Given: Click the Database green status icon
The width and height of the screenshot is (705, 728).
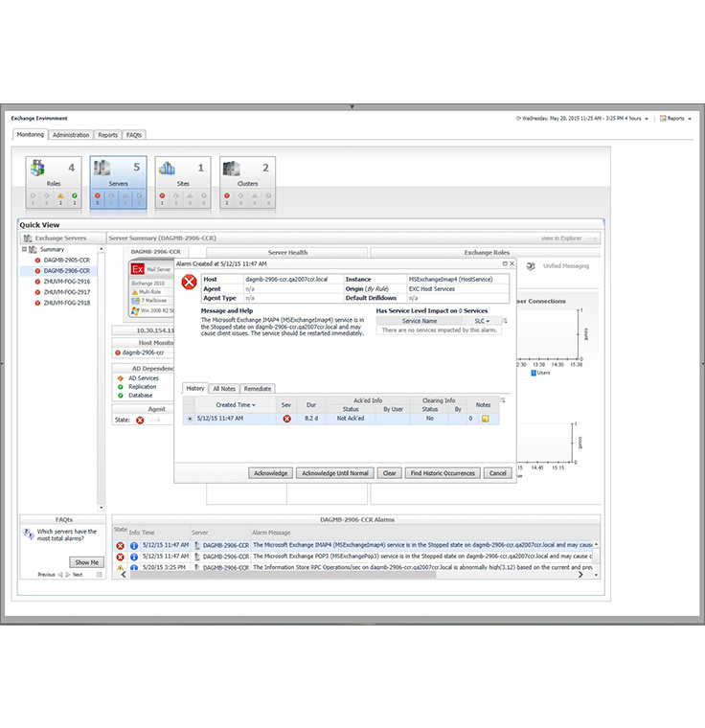Looking at the screenshot, I should coord(121,396).
